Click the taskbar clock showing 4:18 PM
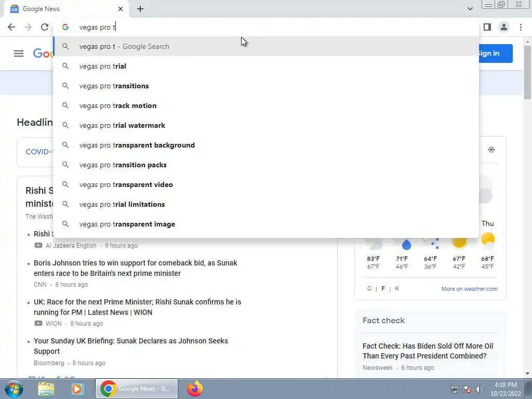Viewport: 532px width, 399px height. pos(506,389)
